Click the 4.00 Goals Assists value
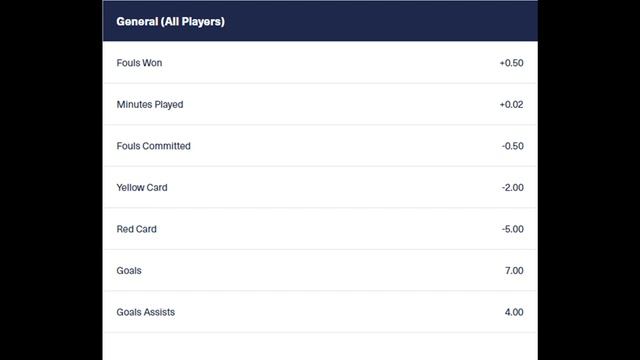The image size is (640, 360). tap(514, 312)
